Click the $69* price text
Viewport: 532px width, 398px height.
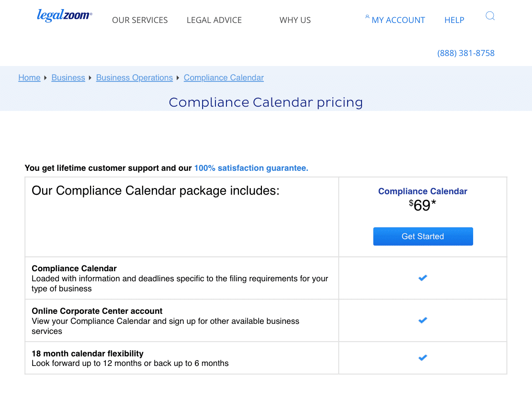[422, 205]
